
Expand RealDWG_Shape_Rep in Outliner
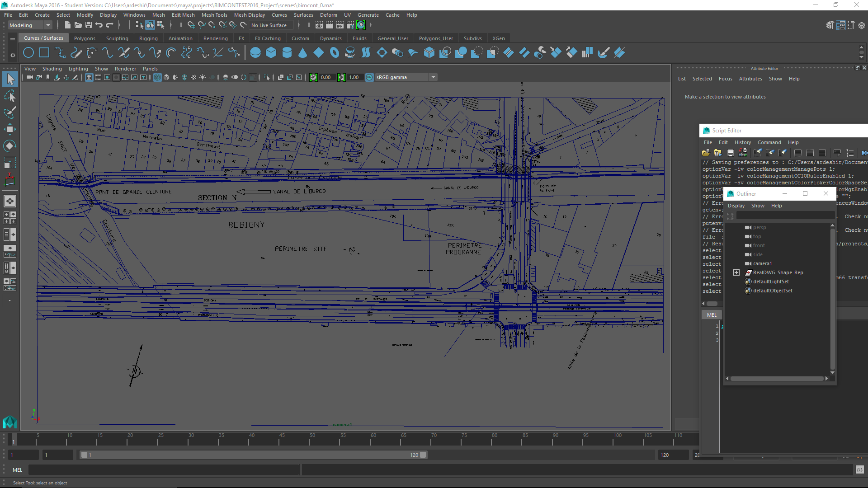tap(736, 272)
